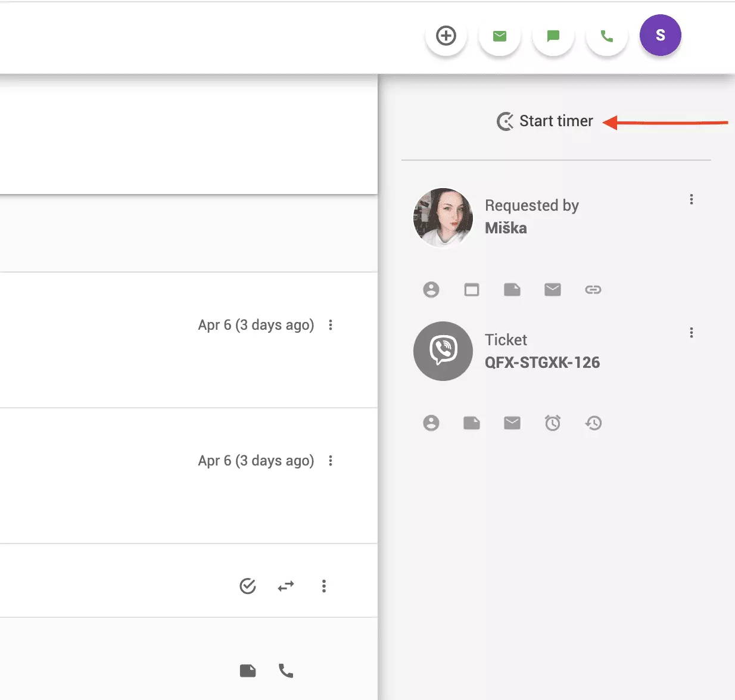
Task: Resolve the message with the check-circle icon
Action: pyautogui.click(x=248, y=586)
